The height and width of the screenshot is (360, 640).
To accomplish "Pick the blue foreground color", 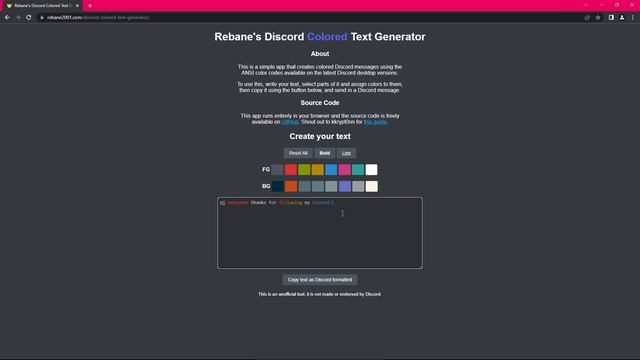I will click(331, 169).
